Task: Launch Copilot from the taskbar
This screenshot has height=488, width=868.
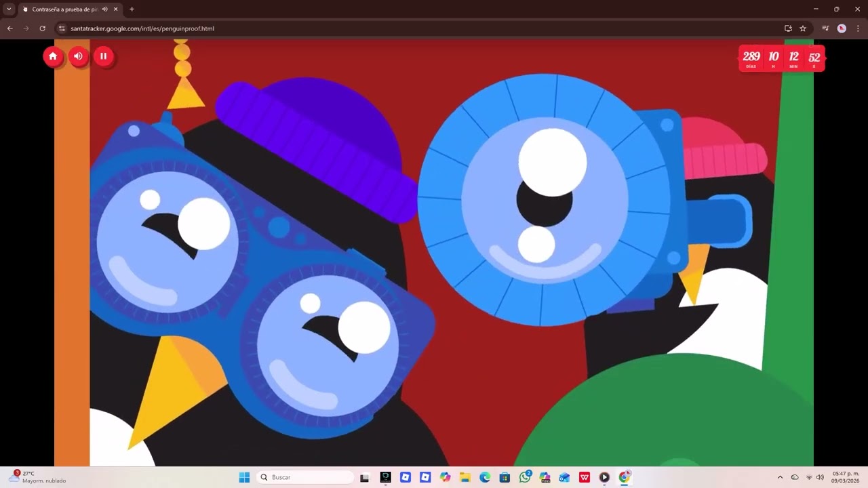Action: point(445,477)
